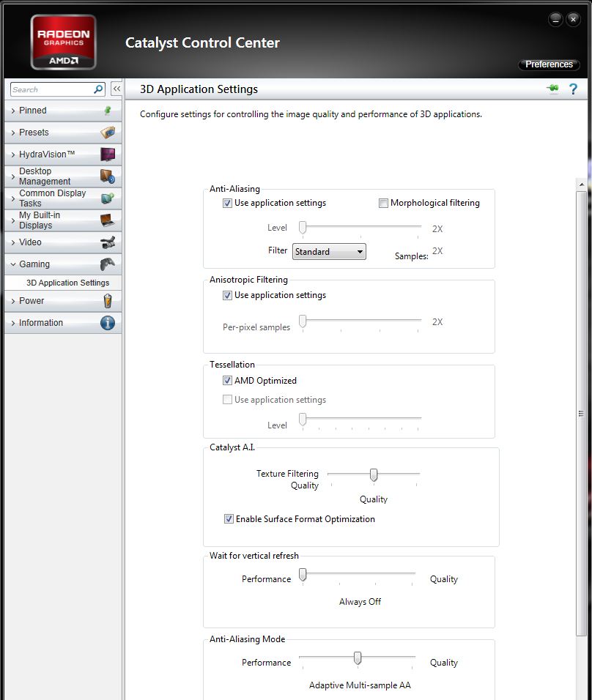Collapse the sidebar with the double-arrow button
The image size is (592, 700).
click(116, 89)
